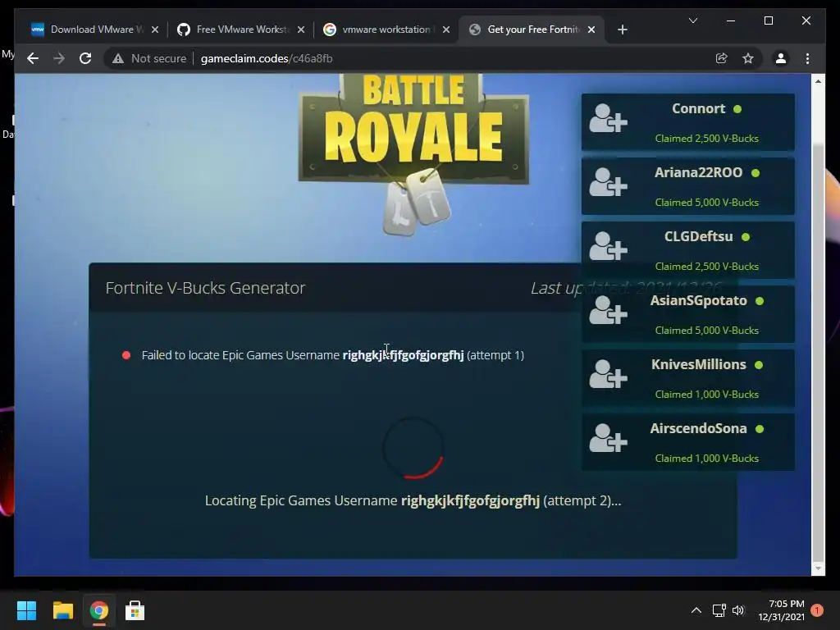Click the page scrollbar up arrow
840x630 pixels.
click(818, 81)
